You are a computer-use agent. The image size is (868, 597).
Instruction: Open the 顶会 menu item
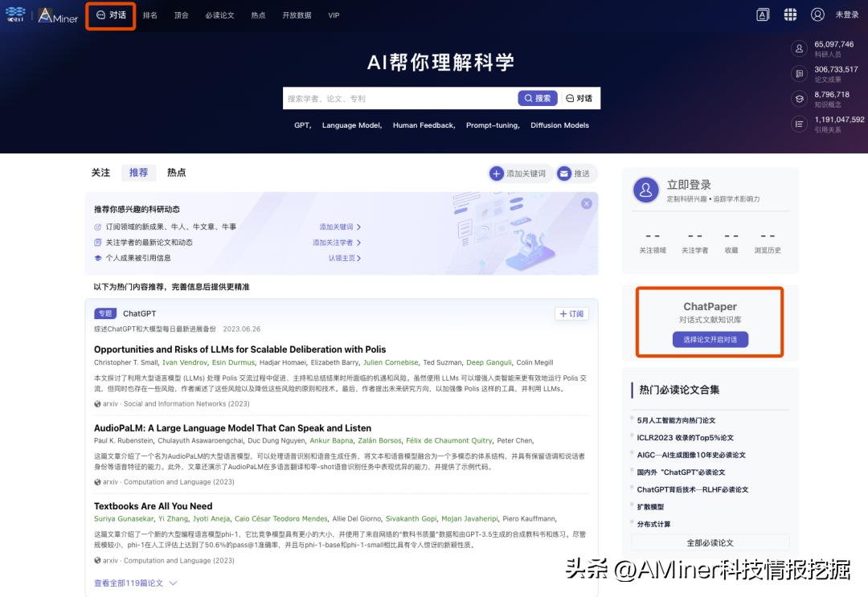[x=181, y=14]
